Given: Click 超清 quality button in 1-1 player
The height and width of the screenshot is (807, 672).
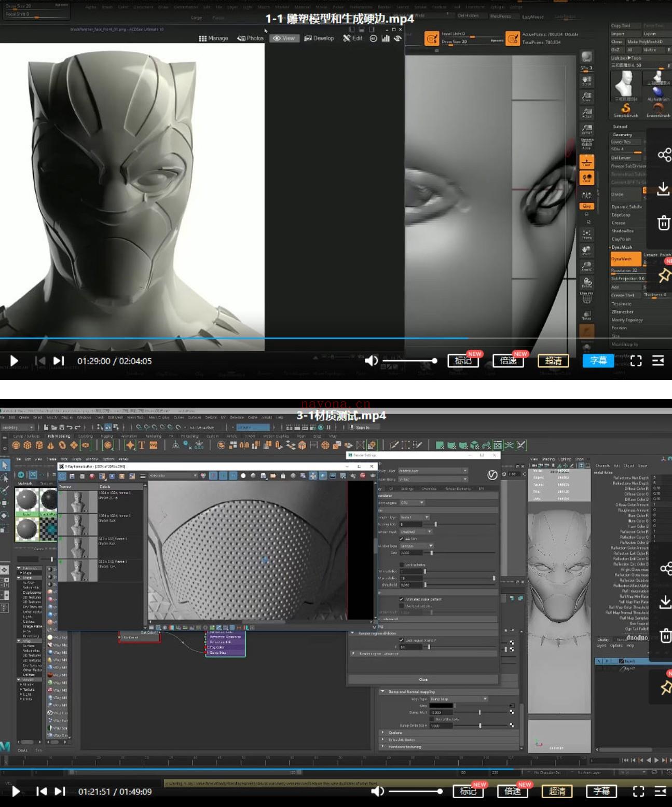Looking at the screenshot, I should [x=553, y=361].
